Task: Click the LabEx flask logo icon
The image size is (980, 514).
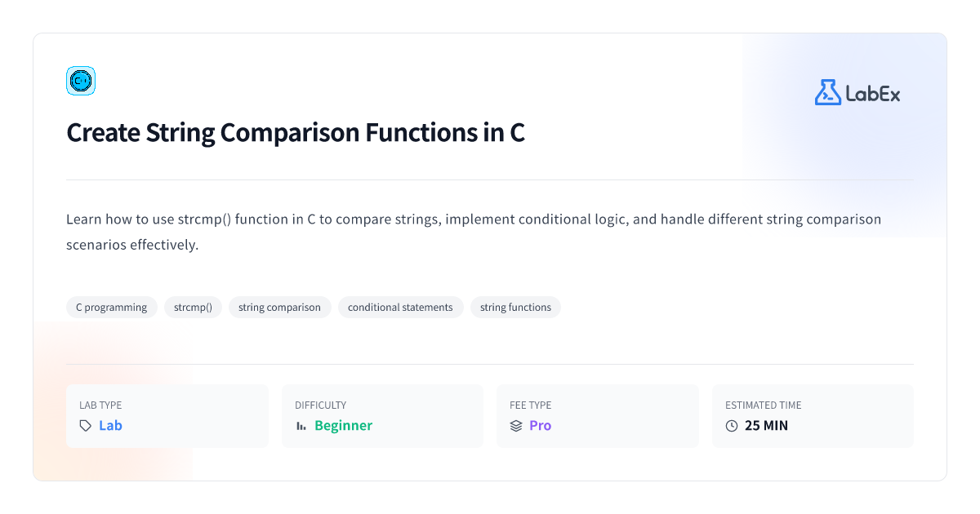Action: click(827, 92)
